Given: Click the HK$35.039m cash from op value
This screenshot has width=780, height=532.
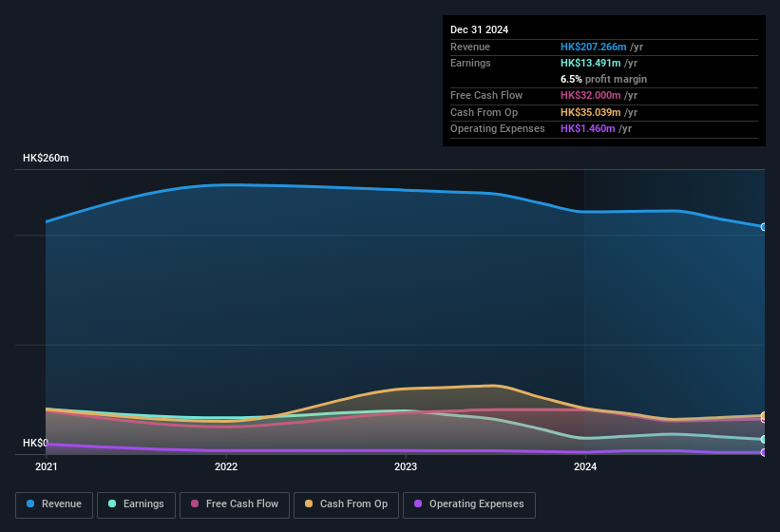Looking at the screenshot, I should coord(591,112).
